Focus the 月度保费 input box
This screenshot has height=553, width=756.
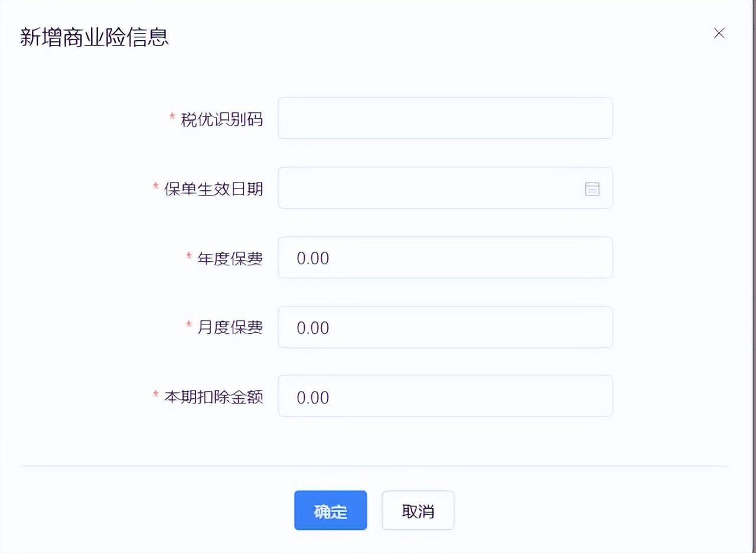click(x=445, y=327)
